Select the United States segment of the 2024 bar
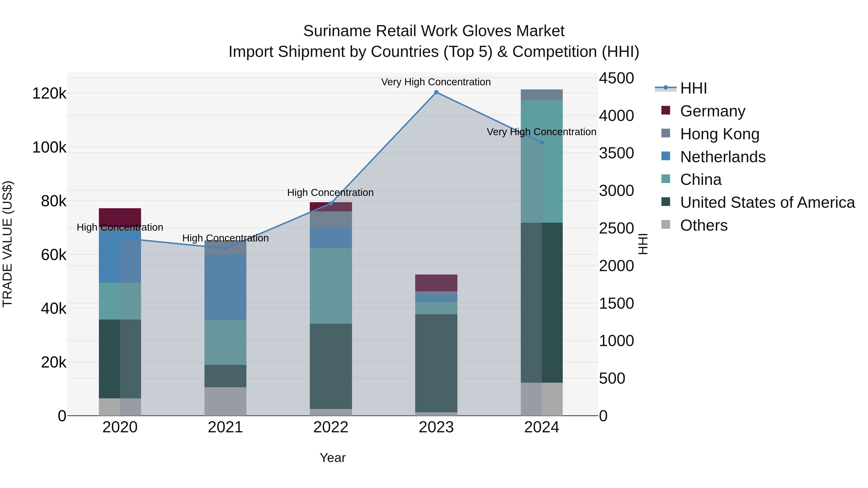This screenshot has height=488, width=868. click(x=542, y=302)
